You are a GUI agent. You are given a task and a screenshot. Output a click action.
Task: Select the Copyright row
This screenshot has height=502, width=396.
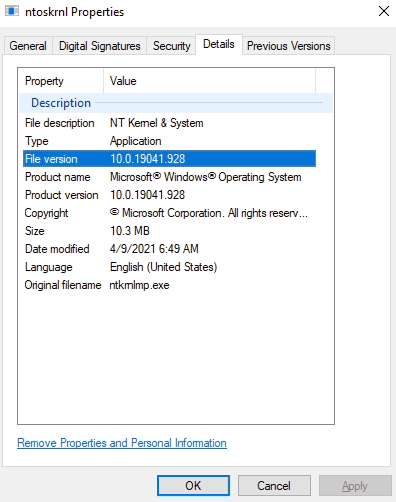[x=169, y=213]
